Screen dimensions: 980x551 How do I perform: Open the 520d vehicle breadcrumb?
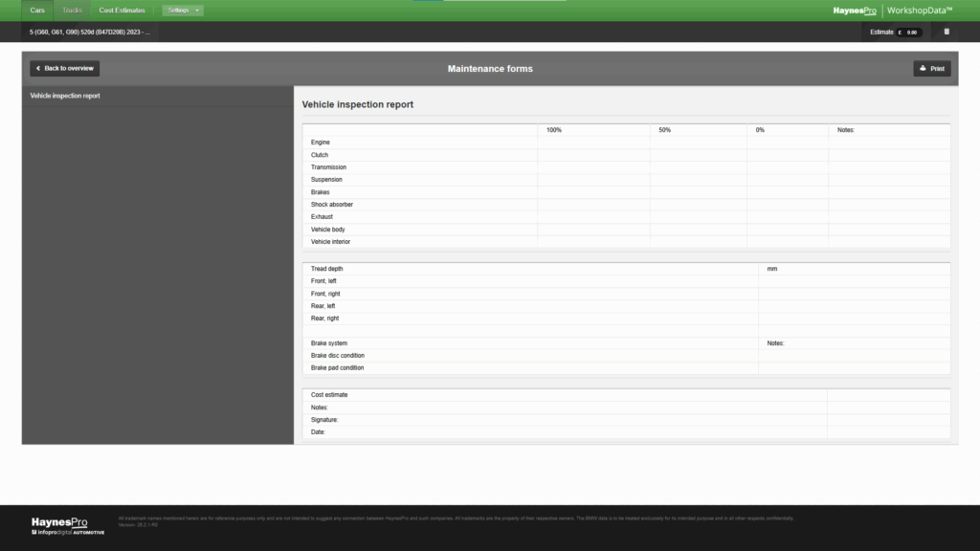(90, 32)
